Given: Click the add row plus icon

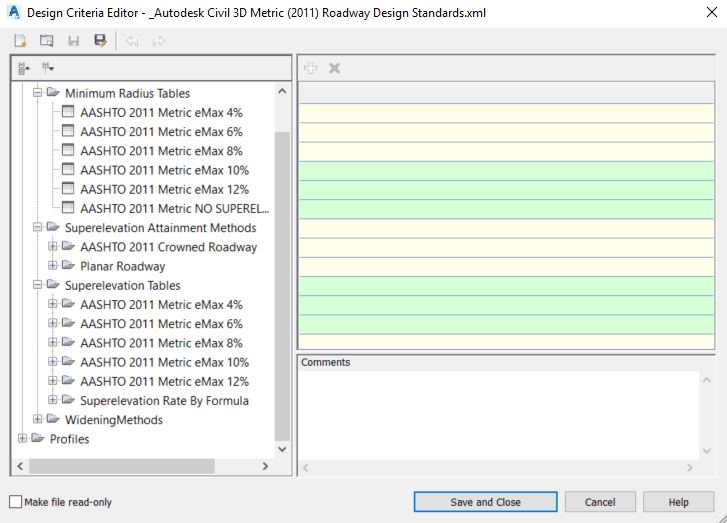Looking at the screenshot, I should coord(310,68).
